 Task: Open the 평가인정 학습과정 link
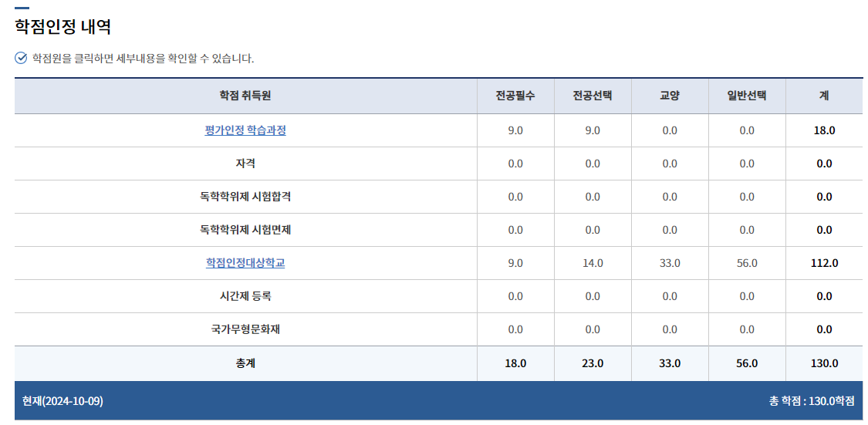point(245,130)
